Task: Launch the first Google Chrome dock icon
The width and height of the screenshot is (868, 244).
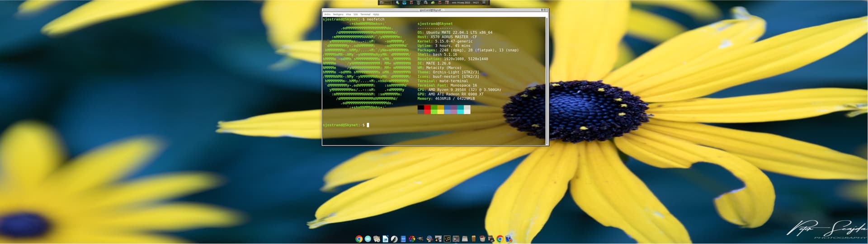Action: click(359, 239)
